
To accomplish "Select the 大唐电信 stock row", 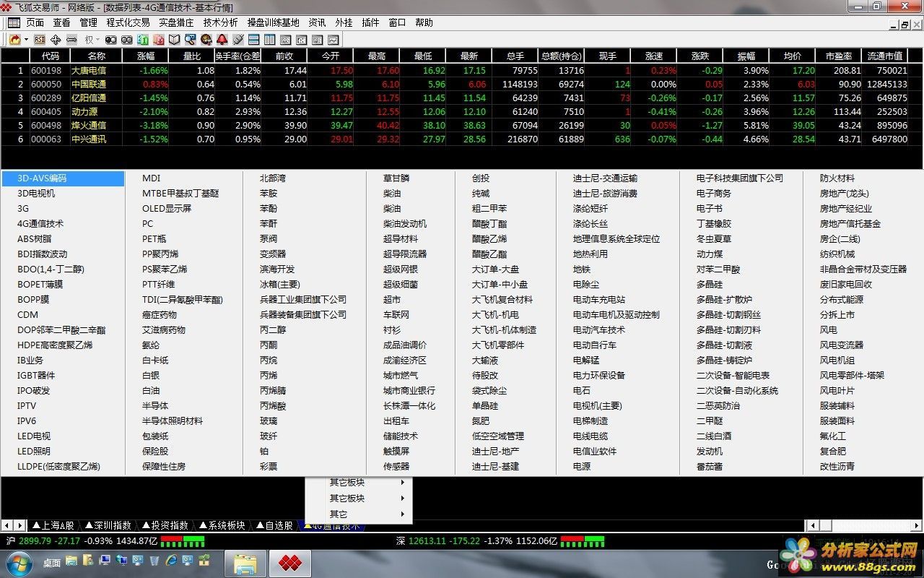I will [462, 70].
